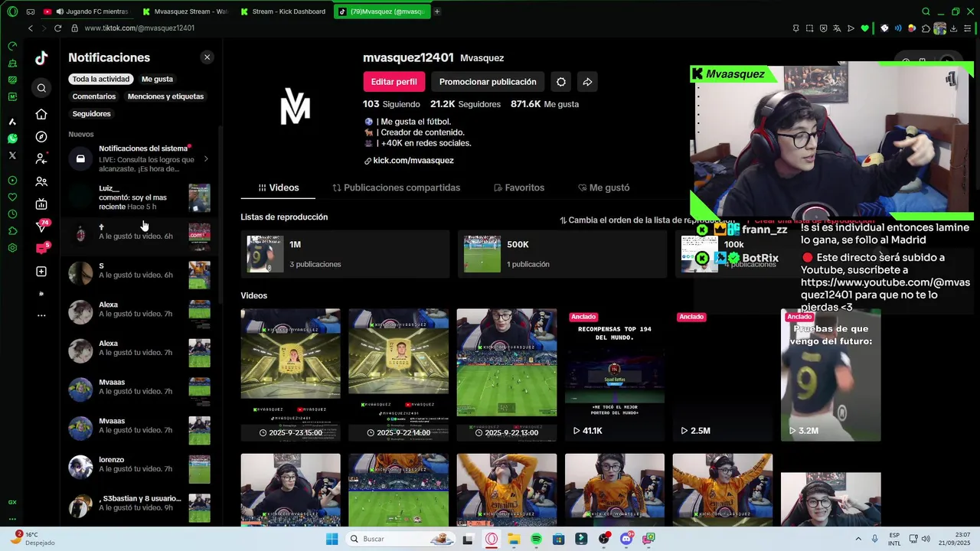Open browser tab search magnifier
The height and width of the screenshot is (551, 980).
tap(926, 11)
